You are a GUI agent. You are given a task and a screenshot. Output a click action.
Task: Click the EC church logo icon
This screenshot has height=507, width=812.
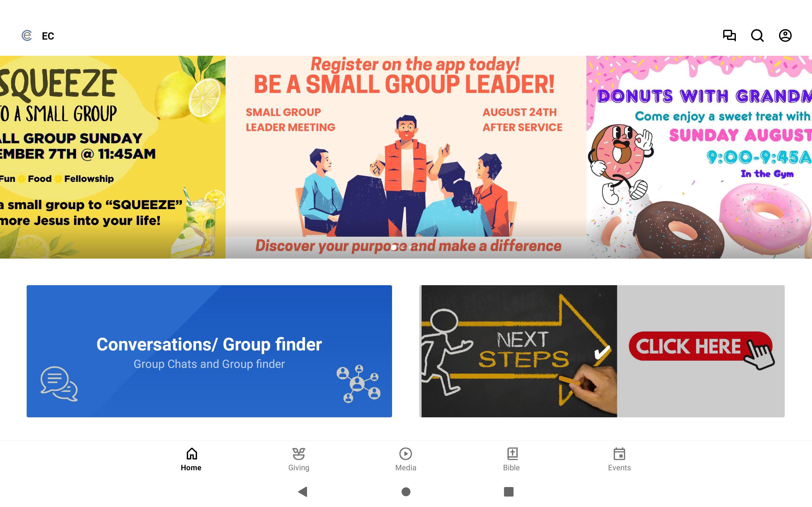27,35
